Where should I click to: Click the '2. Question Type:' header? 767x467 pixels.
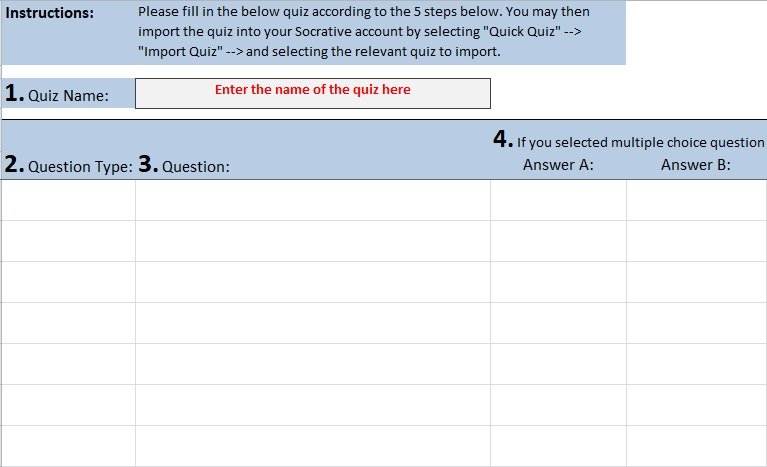pyautogui.click(x=68, y=165)
